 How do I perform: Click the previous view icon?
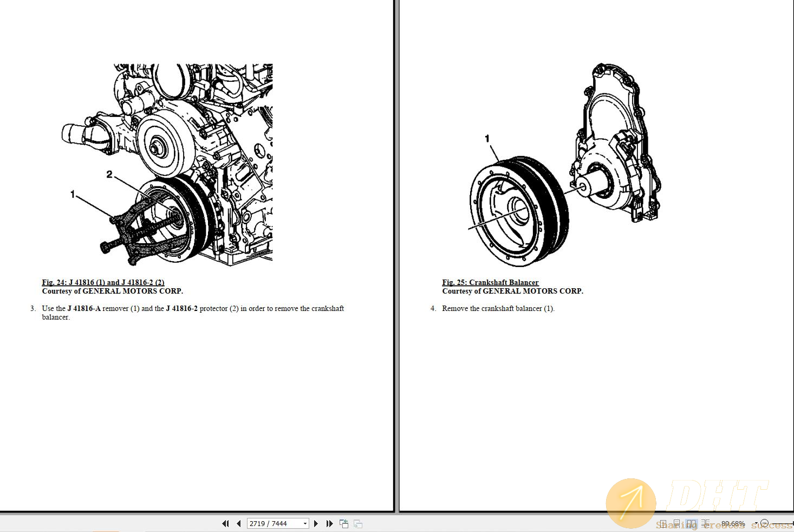point(344,523)
